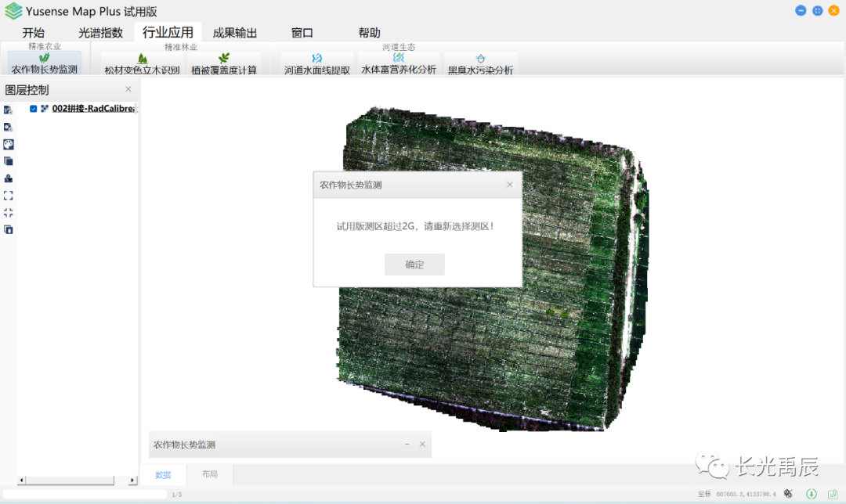Click the add raster layer sidebar icon
This screenshot has width=846, height=504.
(x=8, y=128)
